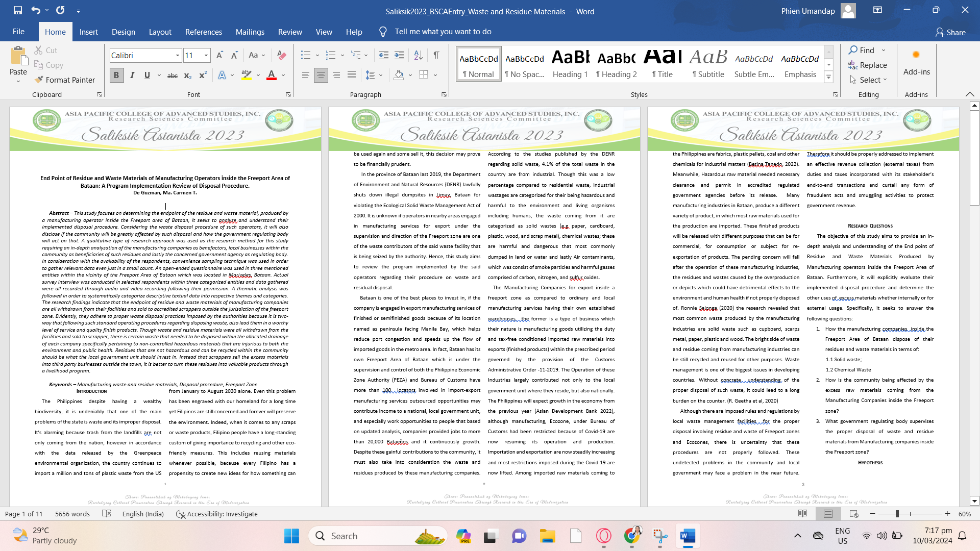Increase the font size with Grow Font
This screenshot has height=551, width=980.
click(x=219, y=55)
